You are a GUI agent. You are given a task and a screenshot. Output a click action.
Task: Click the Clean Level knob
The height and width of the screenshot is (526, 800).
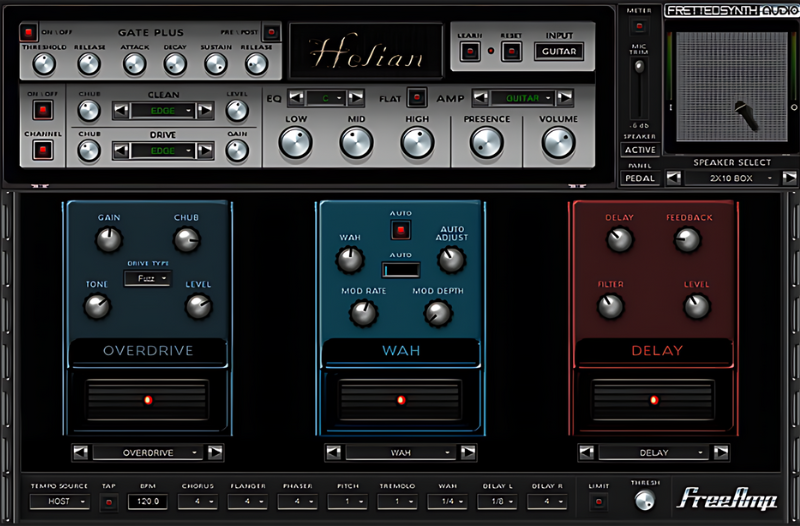237,111
